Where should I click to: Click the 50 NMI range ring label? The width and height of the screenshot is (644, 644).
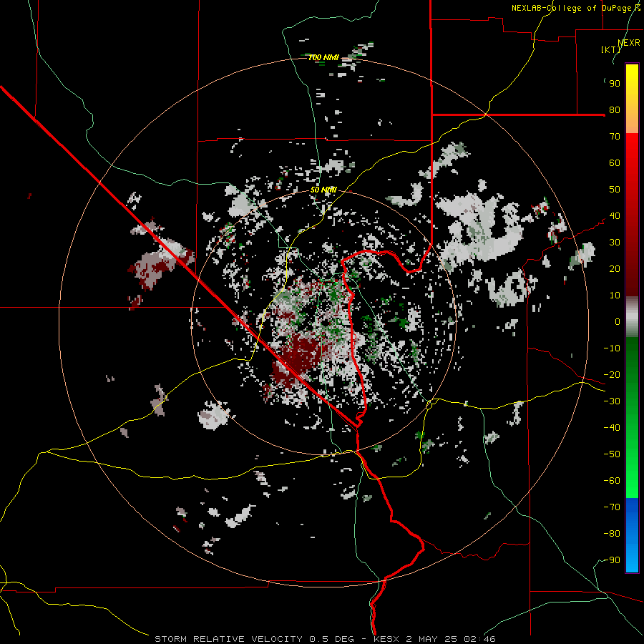(x=323, y=190)
